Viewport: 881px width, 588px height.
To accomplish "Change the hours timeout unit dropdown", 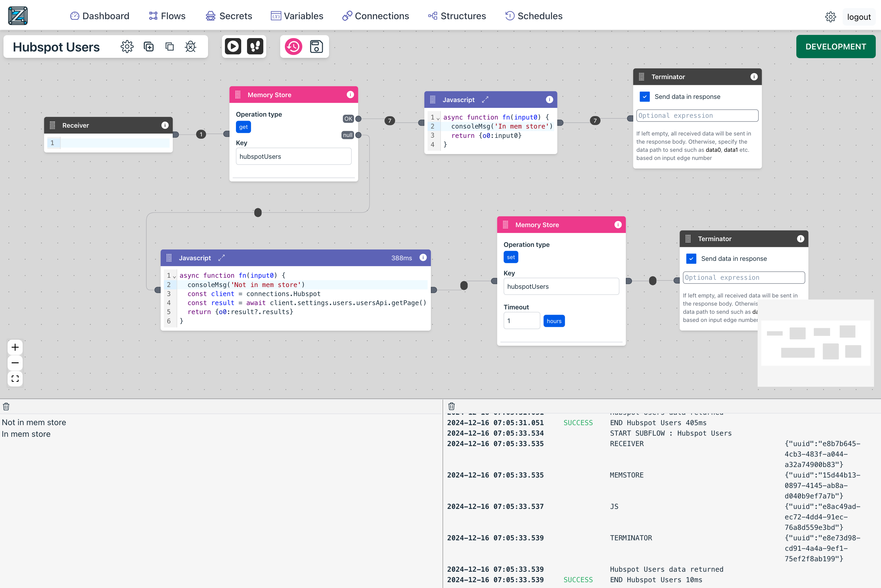I will (x=554, y=321).
